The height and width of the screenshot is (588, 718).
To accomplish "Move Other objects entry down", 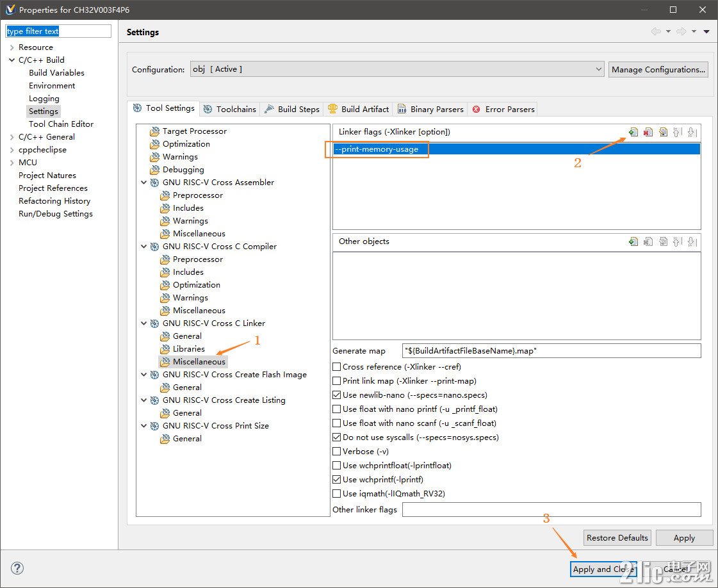I will [692, 241].
